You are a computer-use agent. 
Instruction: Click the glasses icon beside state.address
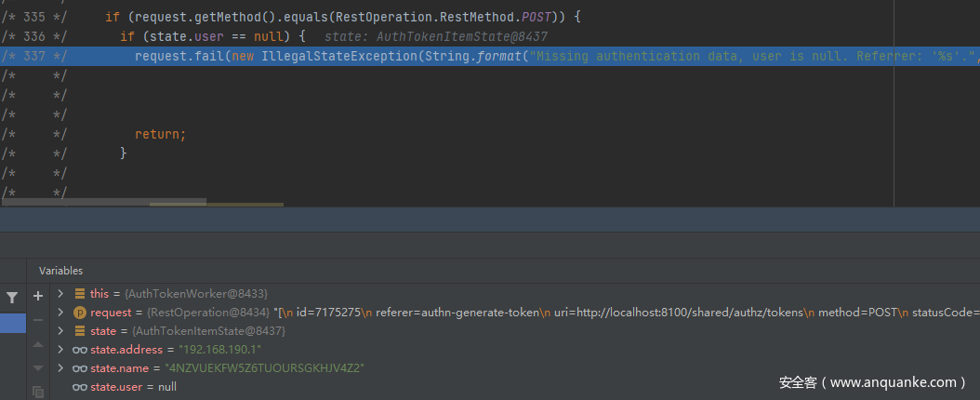click(x=80, y=350)
